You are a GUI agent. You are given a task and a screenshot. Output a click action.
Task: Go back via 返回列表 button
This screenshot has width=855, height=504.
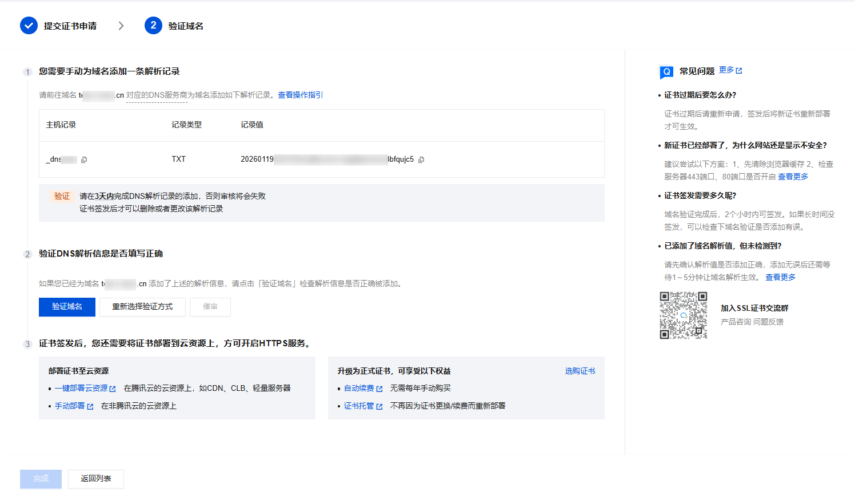[x=96, y=479]
